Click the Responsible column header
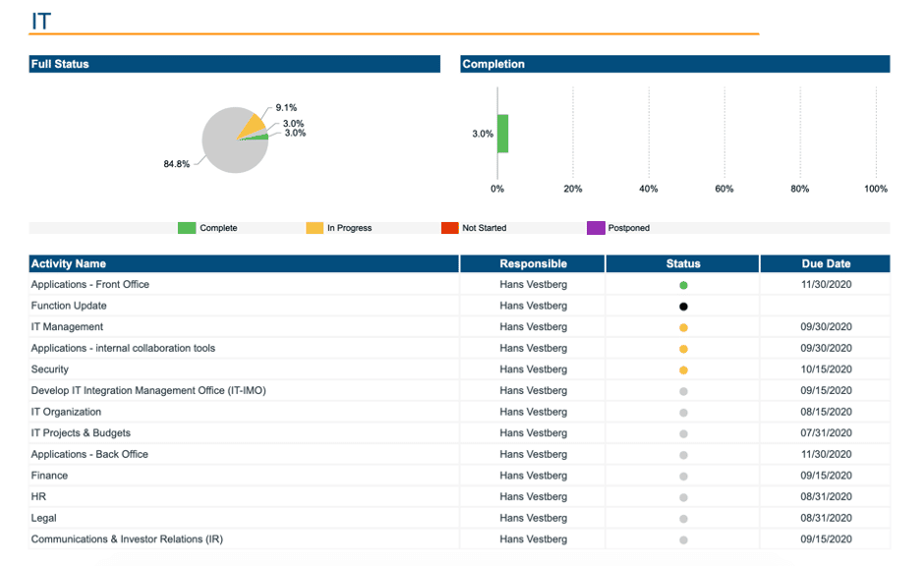 click(x=533, y=264)
